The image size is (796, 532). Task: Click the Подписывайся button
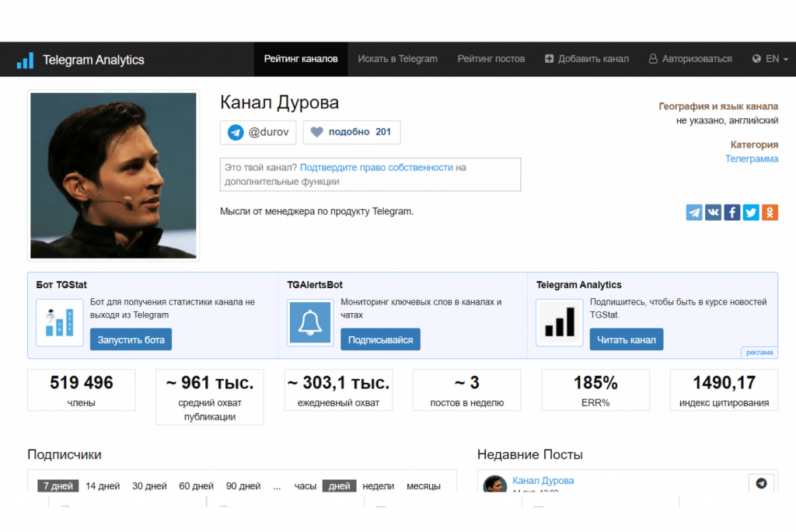pos(380,339)
